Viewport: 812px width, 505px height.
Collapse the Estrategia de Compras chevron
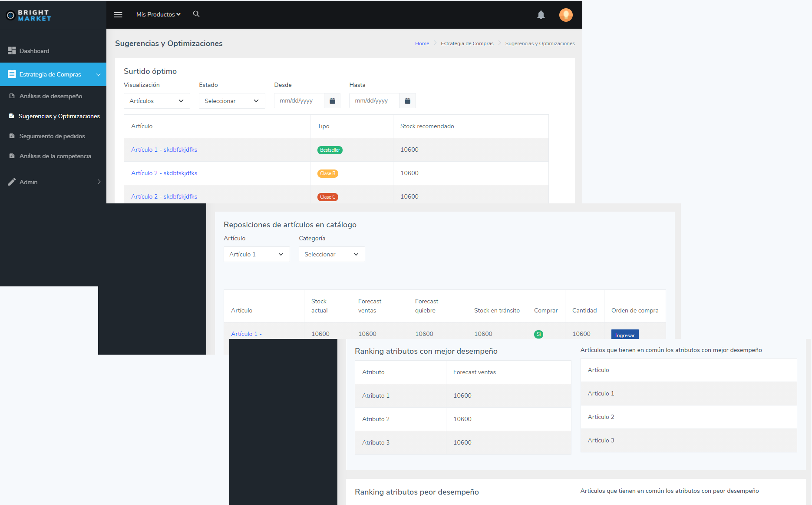click(x=99, y=75)
